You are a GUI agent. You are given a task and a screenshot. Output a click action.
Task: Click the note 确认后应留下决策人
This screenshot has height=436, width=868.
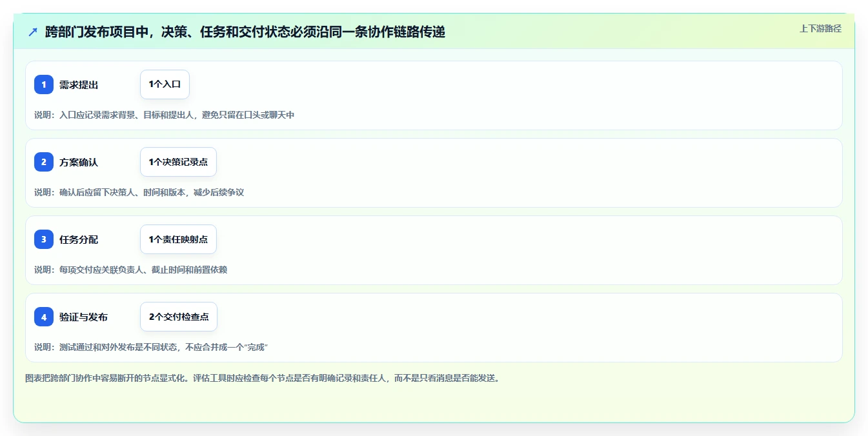(x=139, y=192)
